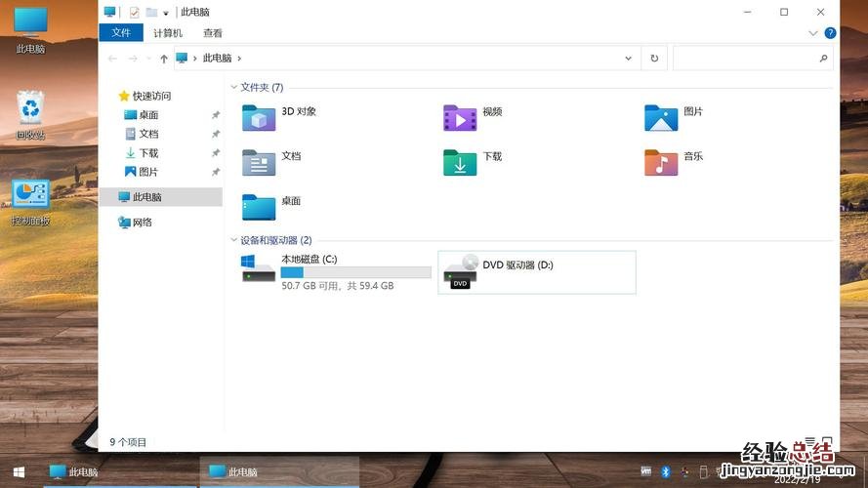Toggle the properties checkmark in quick access toolbar
Viewport: 868px width, 488px height.
(134, 12)
